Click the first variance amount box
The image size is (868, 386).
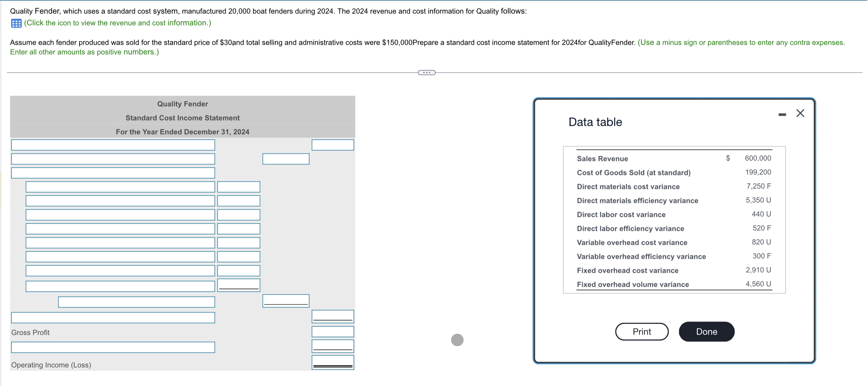(x=238, y=187)
